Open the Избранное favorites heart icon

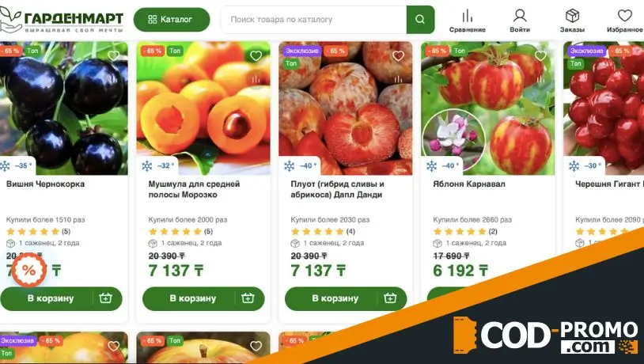click(x=625, y=16)
